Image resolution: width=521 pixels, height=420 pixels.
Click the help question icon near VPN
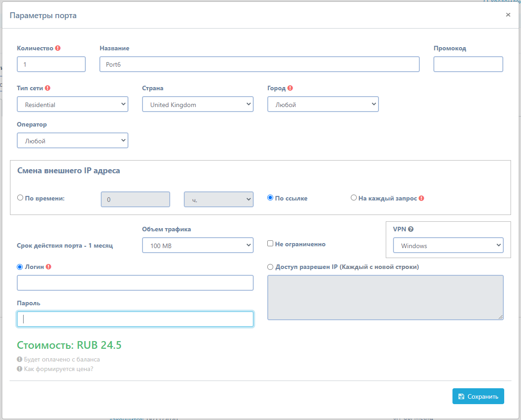coord(411,230)
